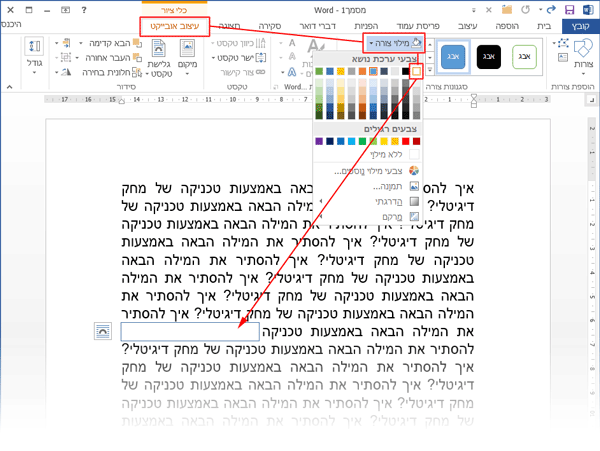Image resolution: width=600 pixels, height=451 pixels.
Task: Pick the red standard color swatch
Action: pos(406,141)
